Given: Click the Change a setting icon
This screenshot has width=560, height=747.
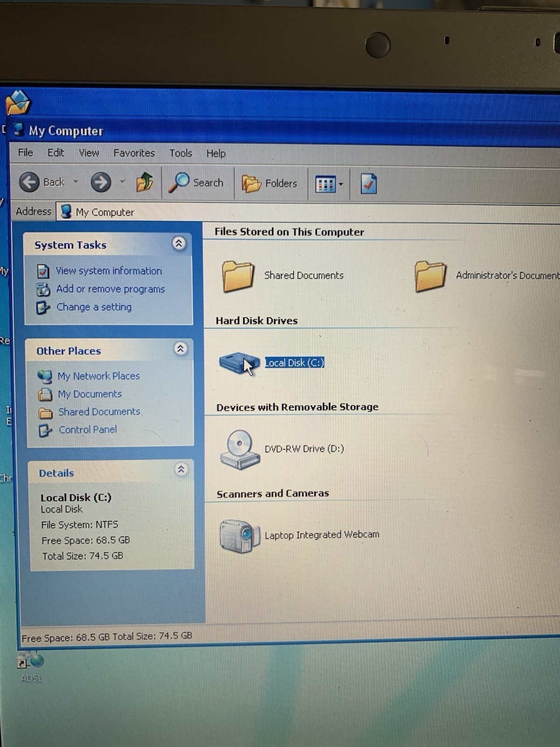Looking at the screenshot, I should click(x=43, y=307).
